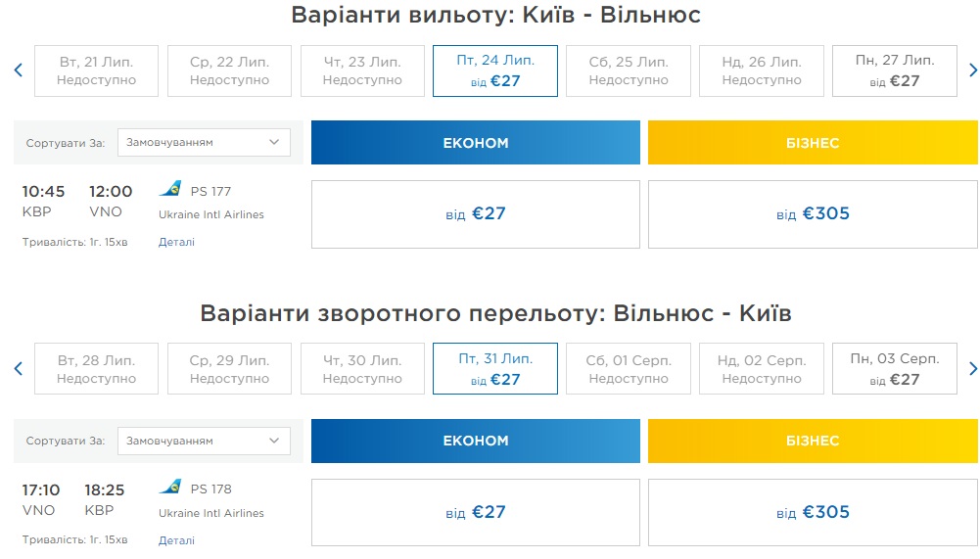Open Деталі link for flight PS 178
Screen dimensions: 980x559
pyautogui.click(x=176, y=539)
